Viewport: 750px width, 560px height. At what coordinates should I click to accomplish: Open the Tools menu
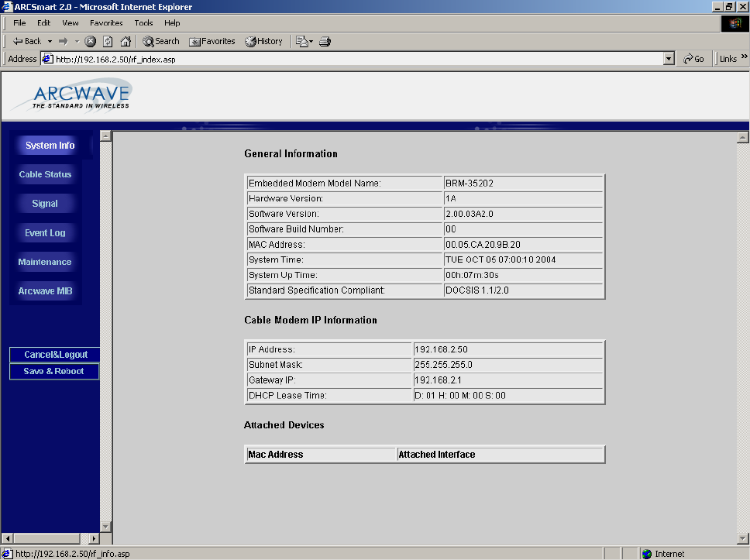pyautogui.click(x=143, y=23)
